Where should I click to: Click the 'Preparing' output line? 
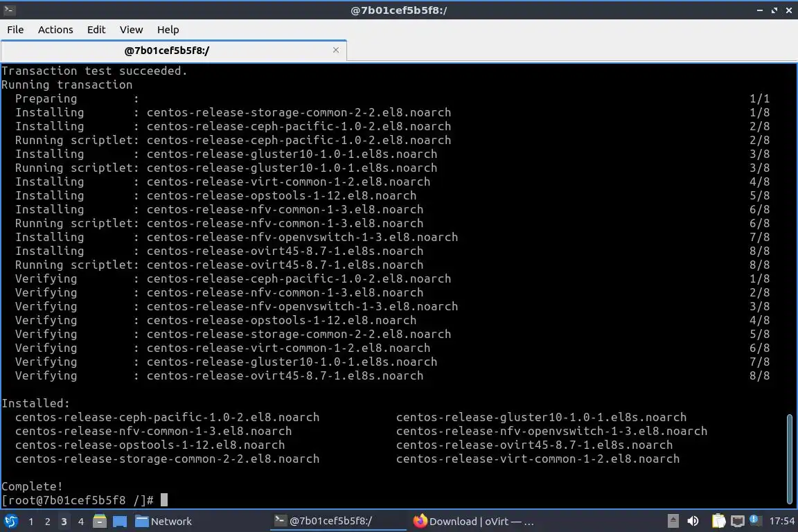pyautogui.click(x=392, y=99)
